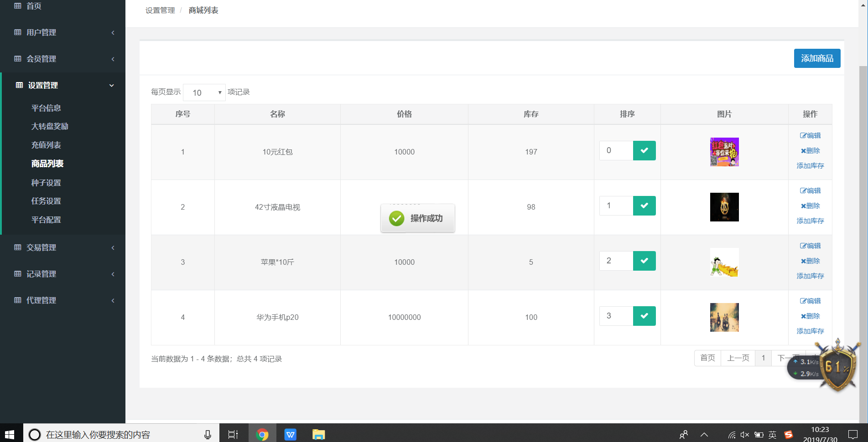Delete the 42寸液晶电视 product

click(x=810, y=206)
